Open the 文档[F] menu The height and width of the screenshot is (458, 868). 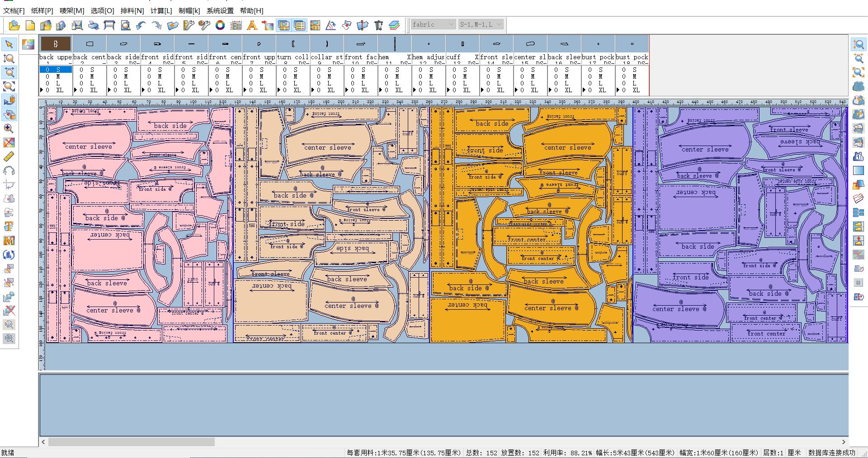[x=14, y=10]
